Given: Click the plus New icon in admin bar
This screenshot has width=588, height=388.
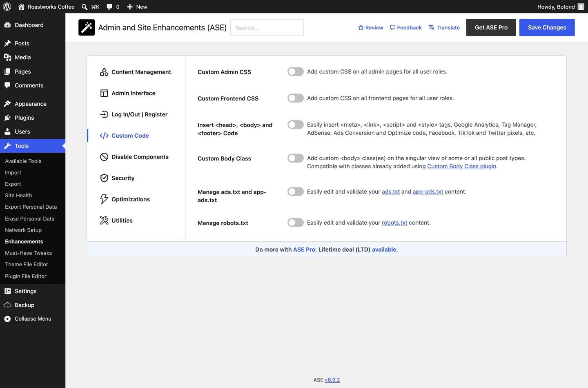Looking at the screenshot, I should 130,7.
